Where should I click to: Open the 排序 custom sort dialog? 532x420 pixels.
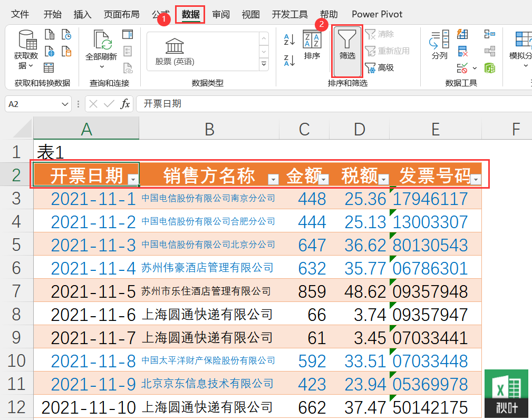pyautogui.click(x=312, y=45)
